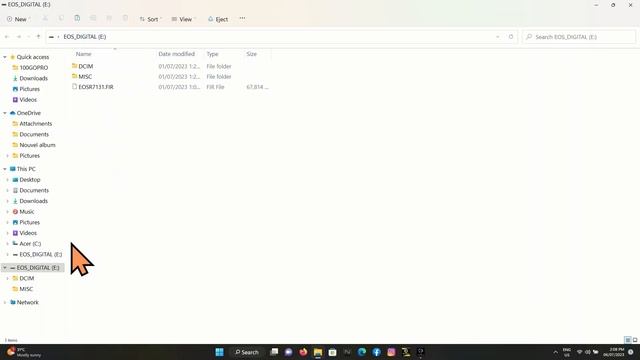The height and width of the screenshot is (360, 640).
Task: Expand DCIM in the navigation tree
Action: (7, 278)
